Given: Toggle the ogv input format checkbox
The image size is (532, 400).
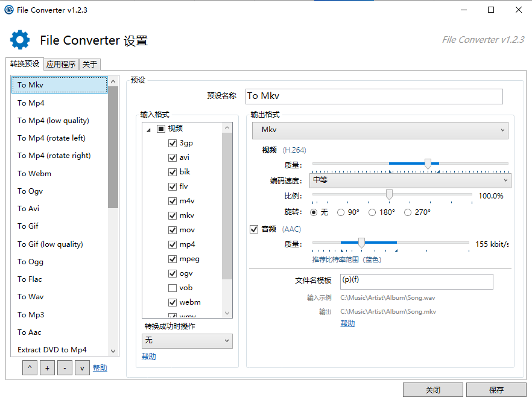Looking at the screenshot, I should 173,273.
